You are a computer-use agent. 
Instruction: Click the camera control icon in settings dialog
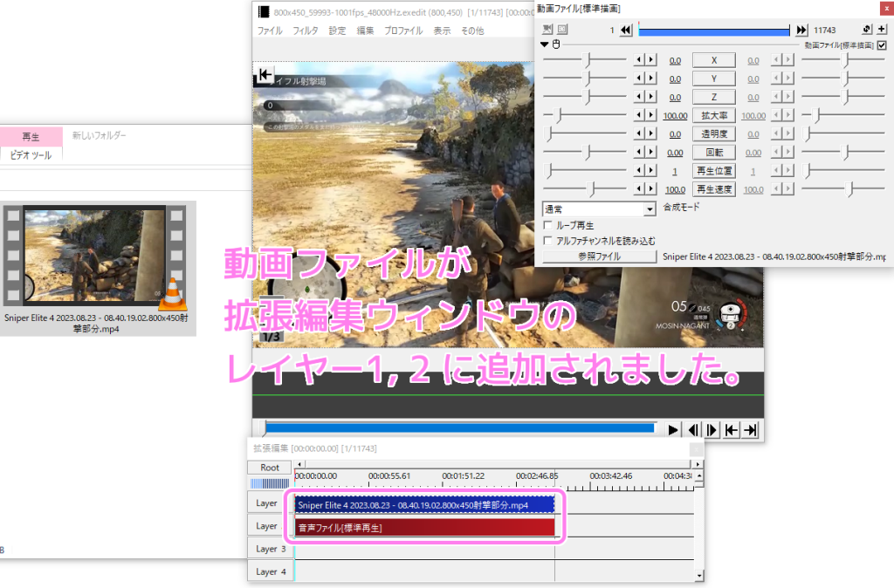pyautogui.click(x=547, y=30)
